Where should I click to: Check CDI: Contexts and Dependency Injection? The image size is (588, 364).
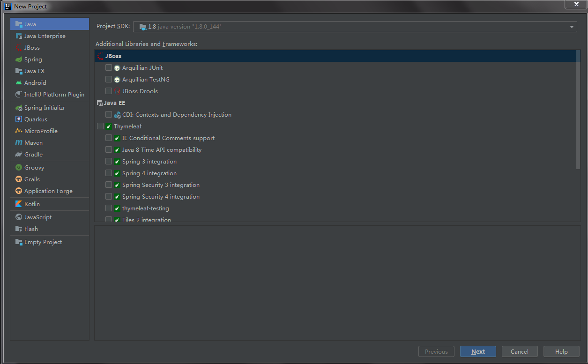point(109,114)
